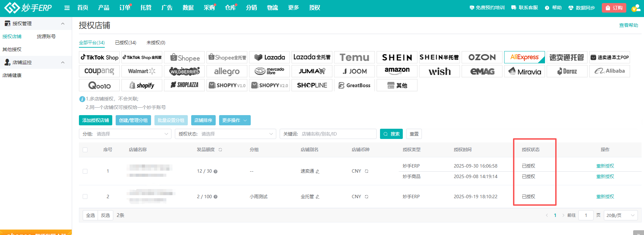Click the quota info icon beside 12 / 30
The width and height of the screenshot is (644, 235).
(x=215, y=172)
